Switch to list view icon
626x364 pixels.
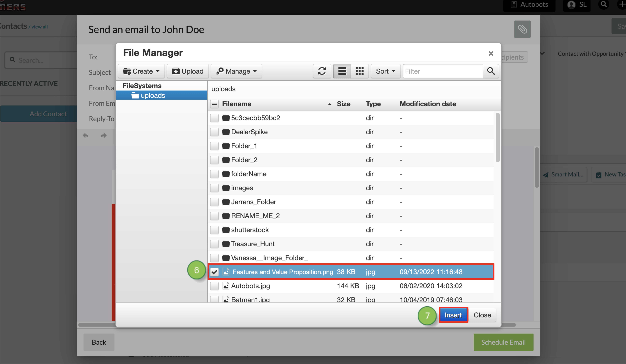click(x=342, y=71)
